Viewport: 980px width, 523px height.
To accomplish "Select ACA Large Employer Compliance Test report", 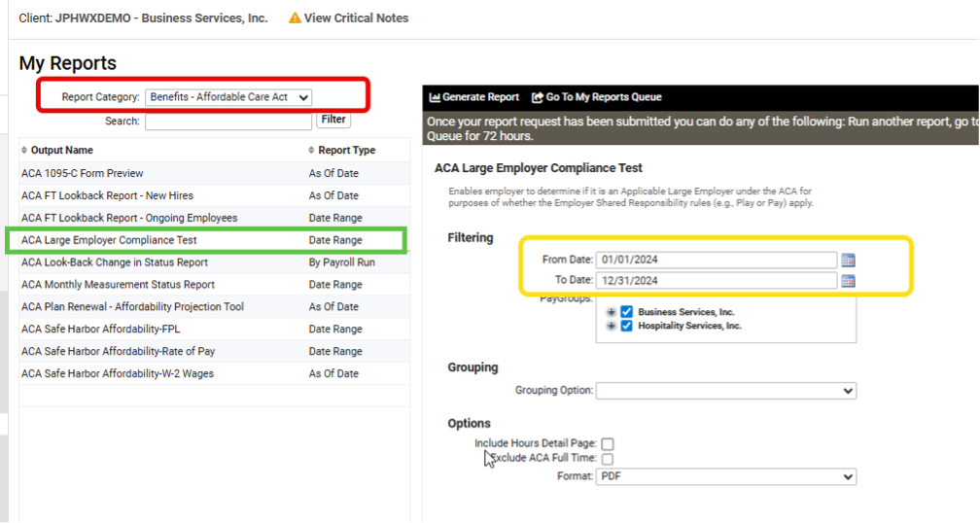I will point(109,240).
